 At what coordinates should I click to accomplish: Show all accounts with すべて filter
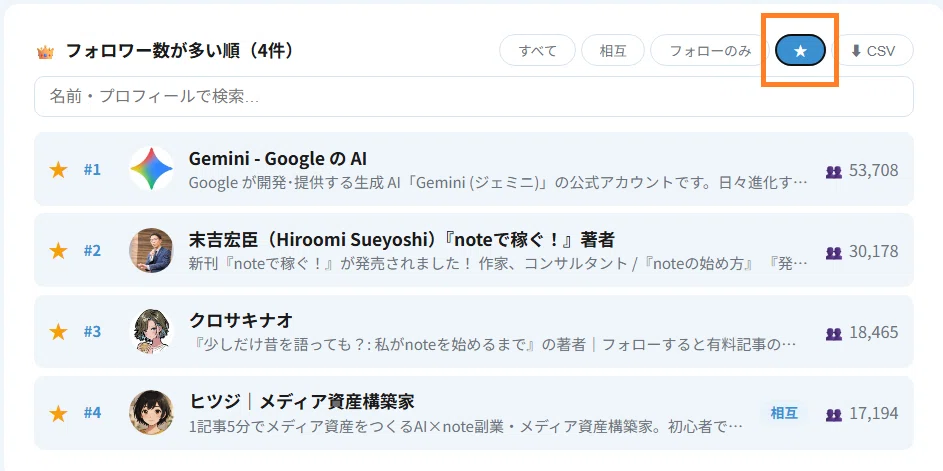point(538,51)
